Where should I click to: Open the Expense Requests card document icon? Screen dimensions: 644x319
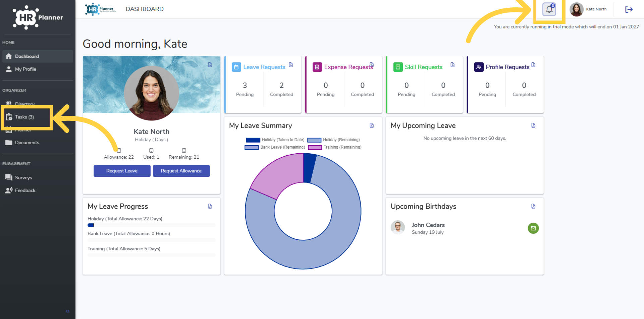coord(372,64)
